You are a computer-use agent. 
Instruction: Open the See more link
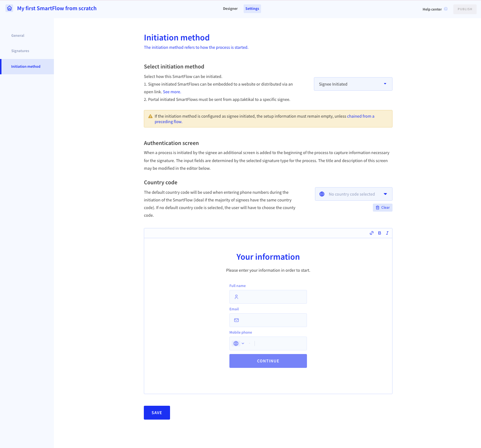click(x=171, y=92)
